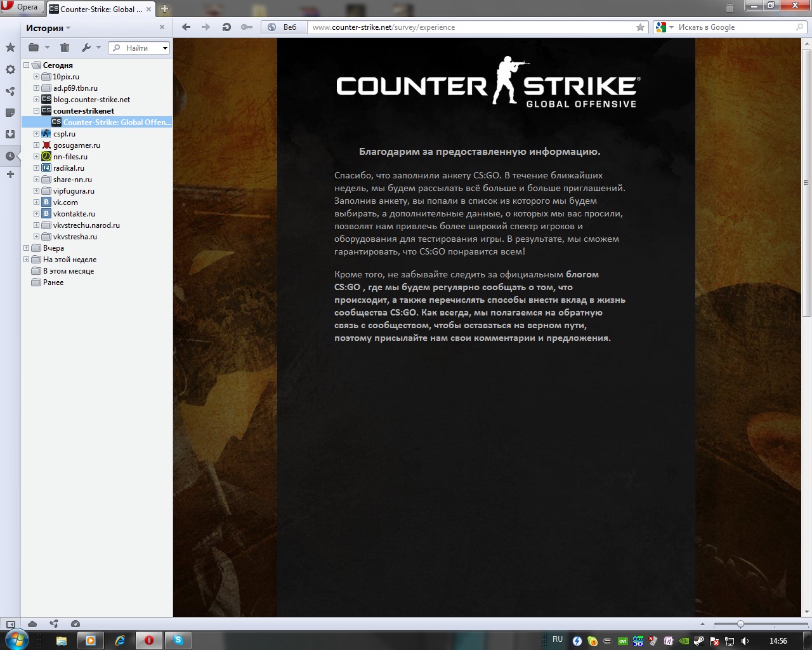Select vkvstresha.ru history entry
Viewport: 812px width, 650px height.
pos(69,237)
